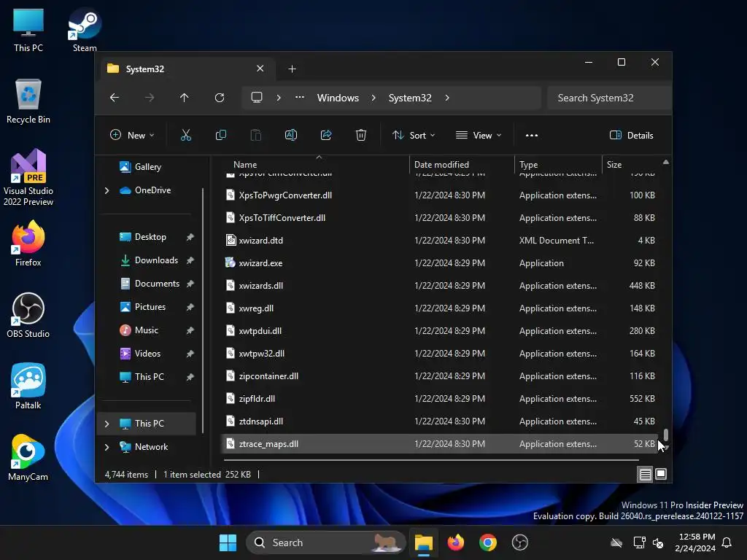
Task: Click Windows in the address breadcrumb
Action: (338, 98)
